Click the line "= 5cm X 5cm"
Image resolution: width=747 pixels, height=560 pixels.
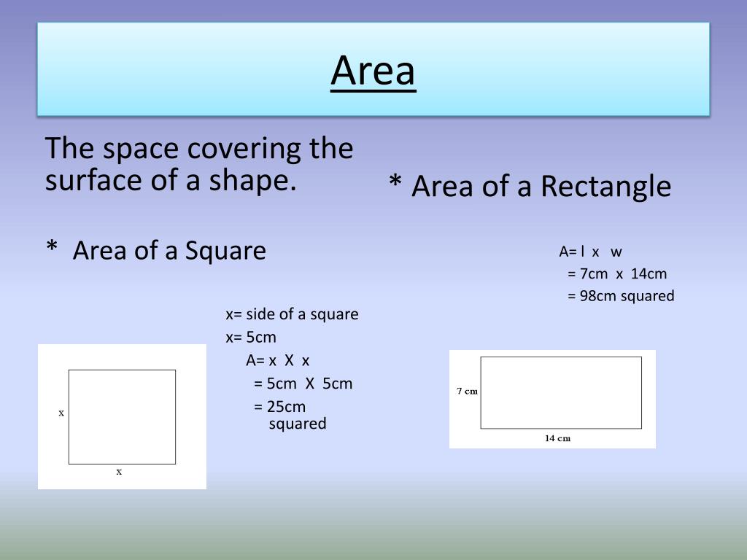pos(303,384)
